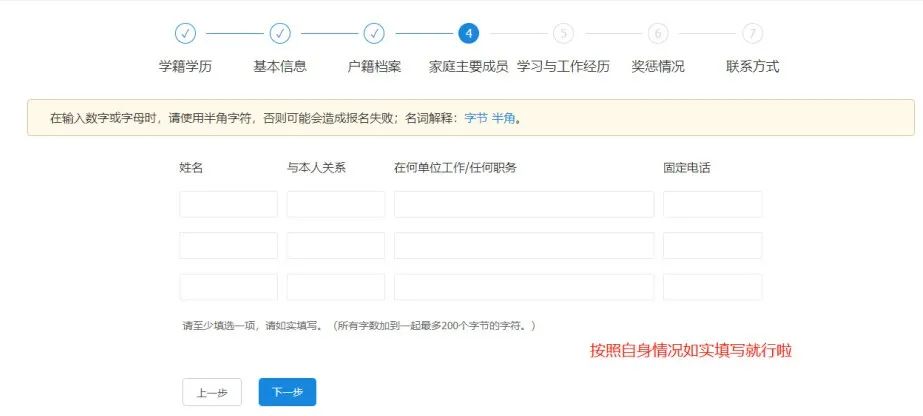Screen dimensions: 923x416
Task: Click the step 2 completed checkmark icon
Action: [280, 33]
